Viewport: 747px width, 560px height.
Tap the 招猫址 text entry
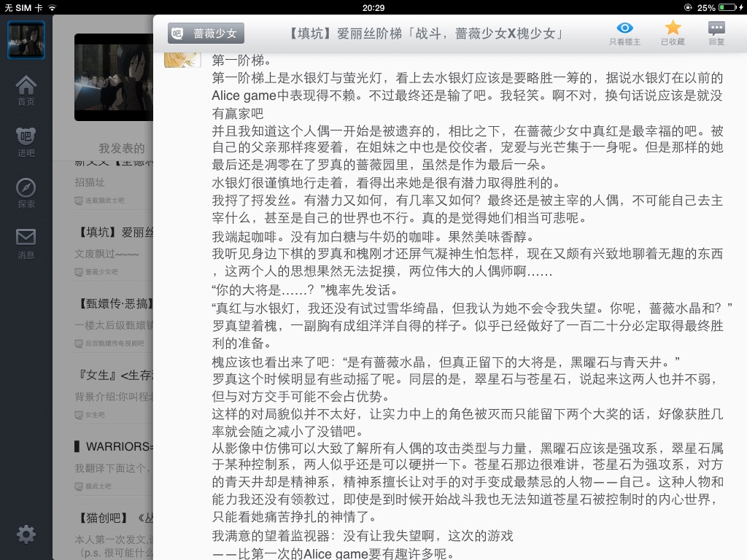tap(90, 182)
